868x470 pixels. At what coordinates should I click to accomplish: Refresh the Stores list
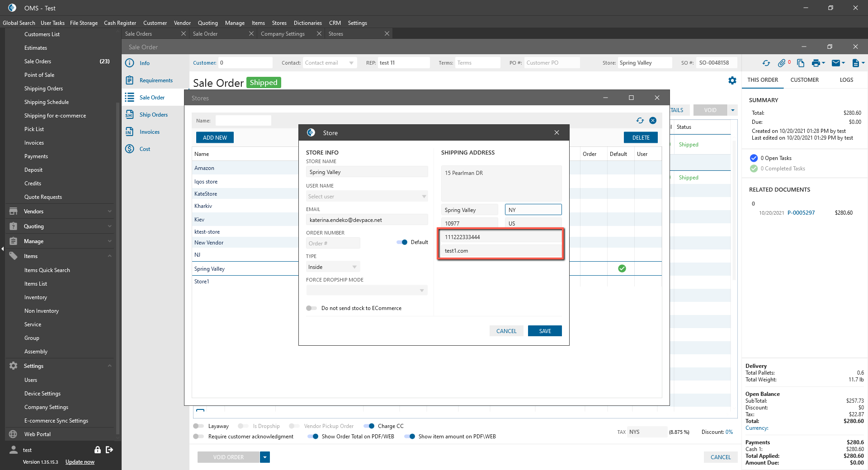coord(640,120)
